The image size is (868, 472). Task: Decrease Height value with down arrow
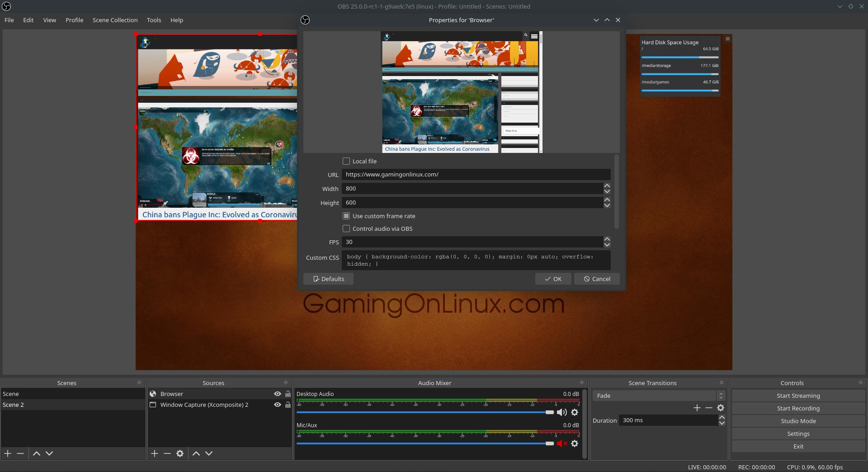coord(607,205)
